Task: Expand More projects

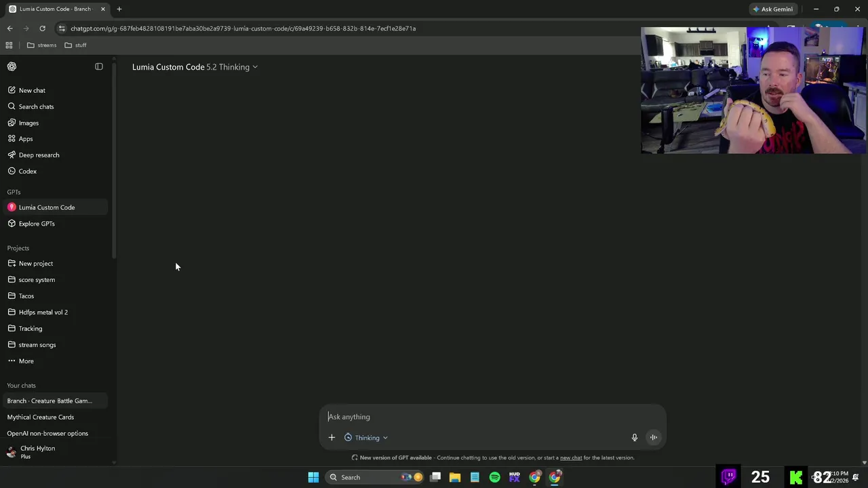Action: [x=54, y=361]
